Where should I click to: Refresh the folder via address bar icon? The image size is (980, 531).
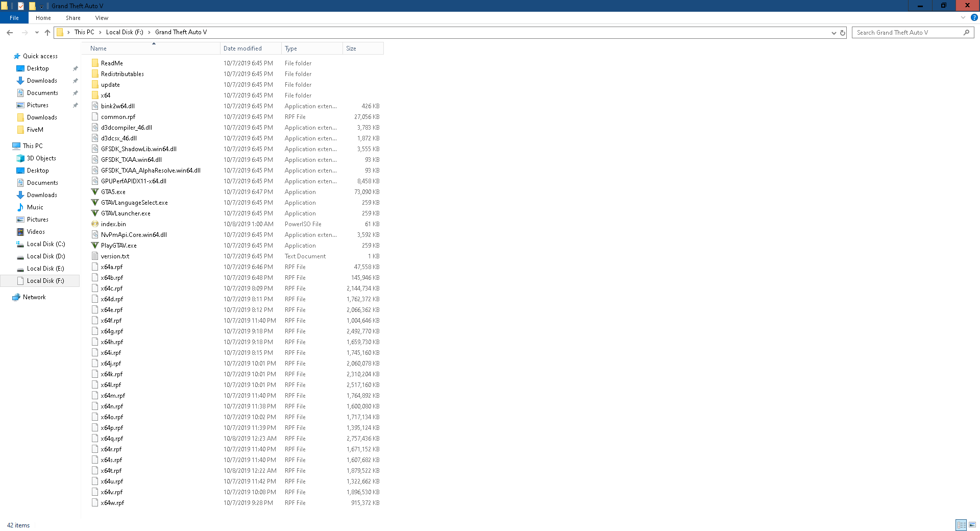(x=843, y=33)
